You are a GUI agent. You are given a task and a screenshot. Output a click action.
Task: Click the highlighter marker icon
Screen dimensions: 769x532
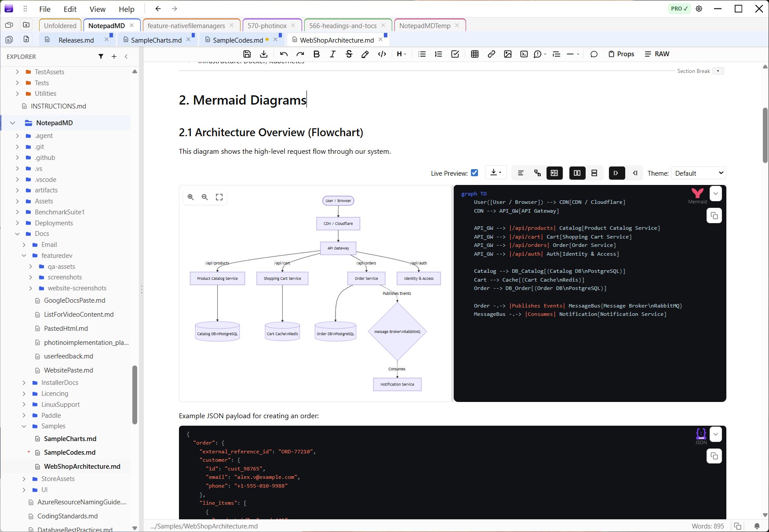(365, 54)
